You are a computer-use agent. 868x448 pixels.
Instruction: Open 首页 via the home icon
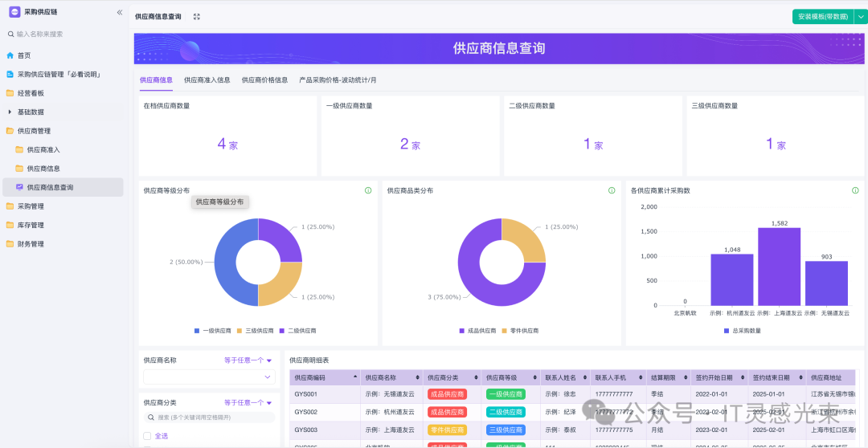tap(10, 55)
